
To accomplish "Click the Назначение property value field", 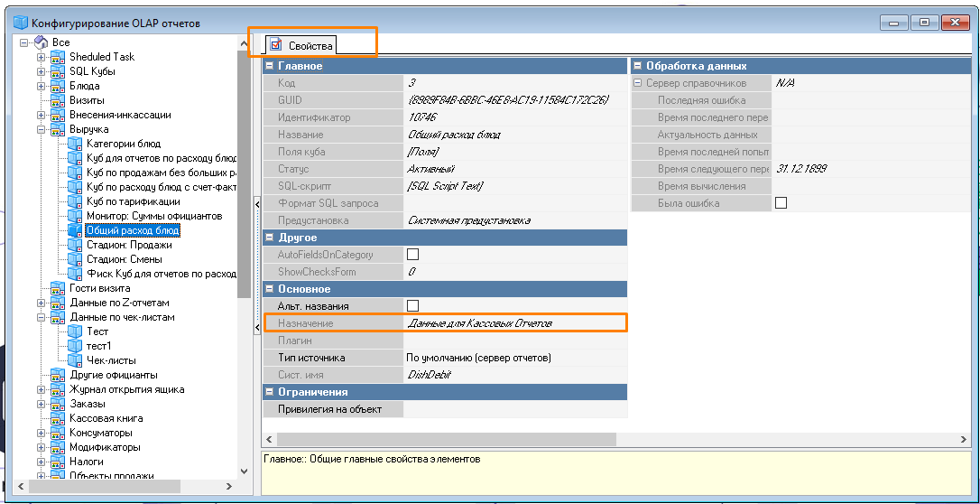I will tap(514, 323).
